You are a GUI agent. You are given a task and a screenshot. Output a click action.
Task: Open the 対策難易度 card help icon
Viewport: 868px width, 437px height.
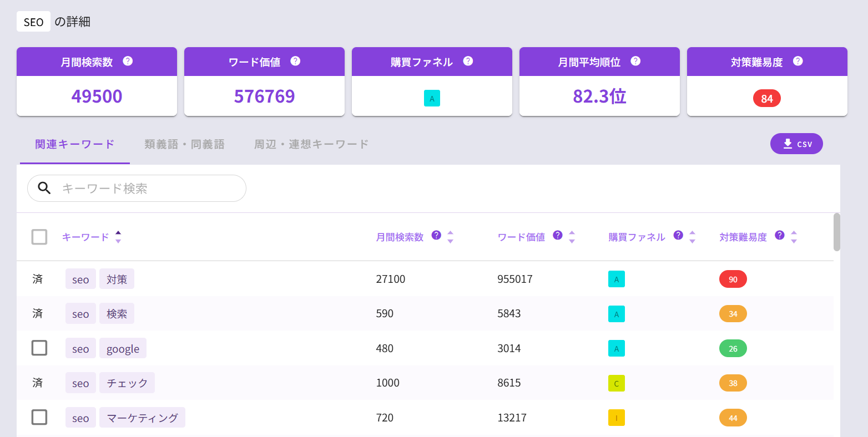[798, 62]
